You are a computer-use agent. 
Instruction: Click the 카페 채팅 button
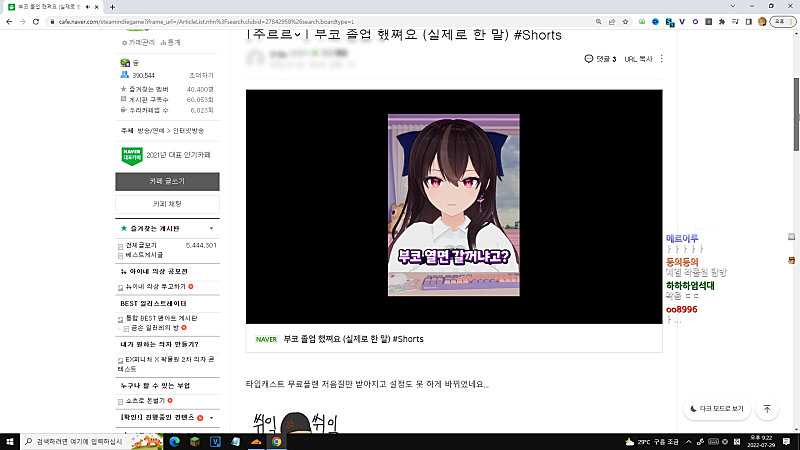167,204
